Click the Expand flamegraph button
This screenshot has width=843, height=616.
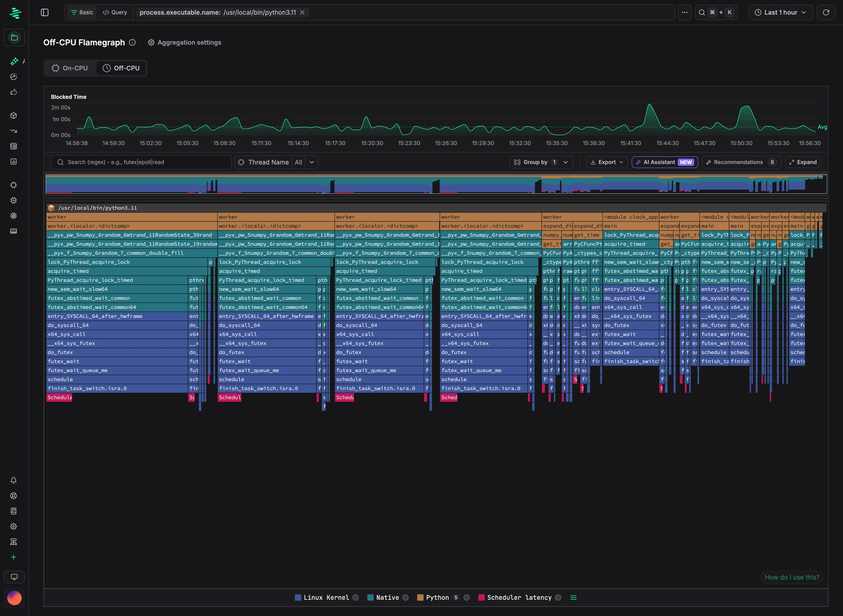pos(803,162)
